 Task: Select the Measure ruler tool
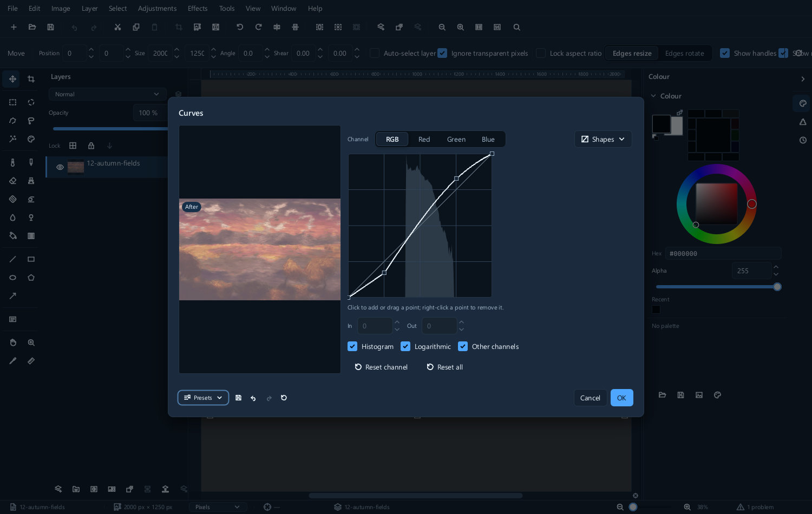31,361
